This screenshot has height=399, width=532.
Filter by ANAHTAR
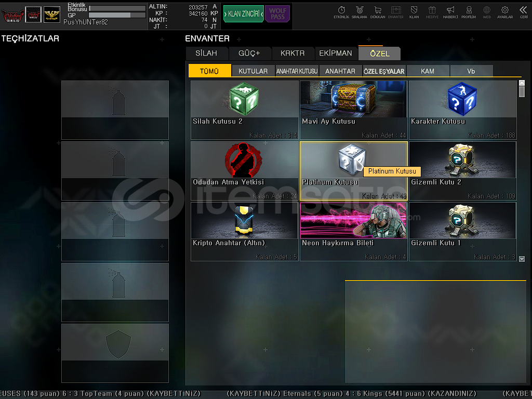click(340, 71)
